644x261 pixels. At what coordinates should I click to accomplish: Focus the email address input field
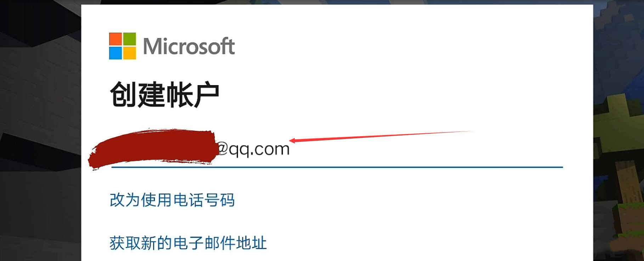point(337,149)
